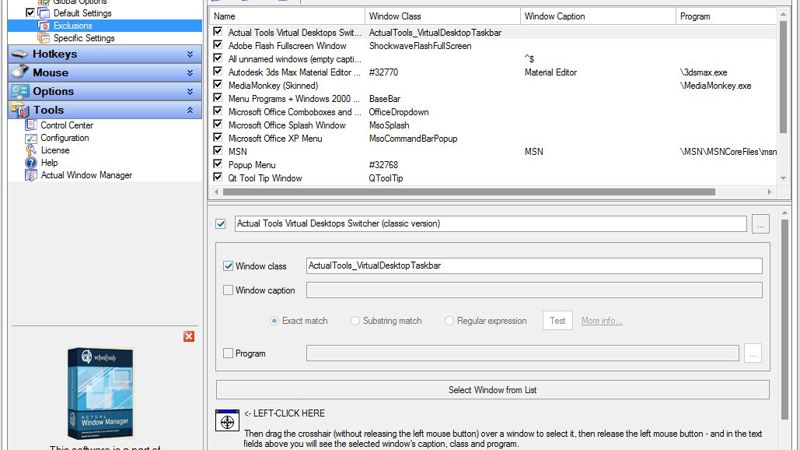
Task: Click the Actual Window Manager icon
Action: coord(31,175)
